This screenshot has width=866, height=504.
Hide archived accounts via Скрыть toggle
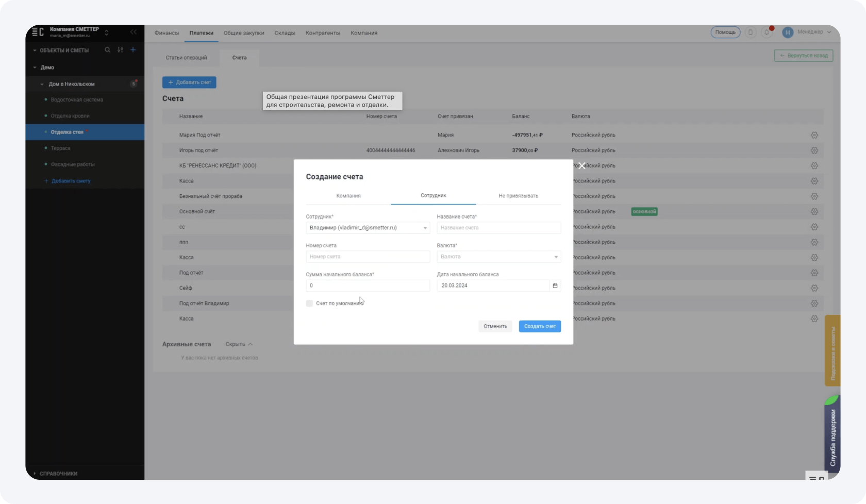pos(239,344)
